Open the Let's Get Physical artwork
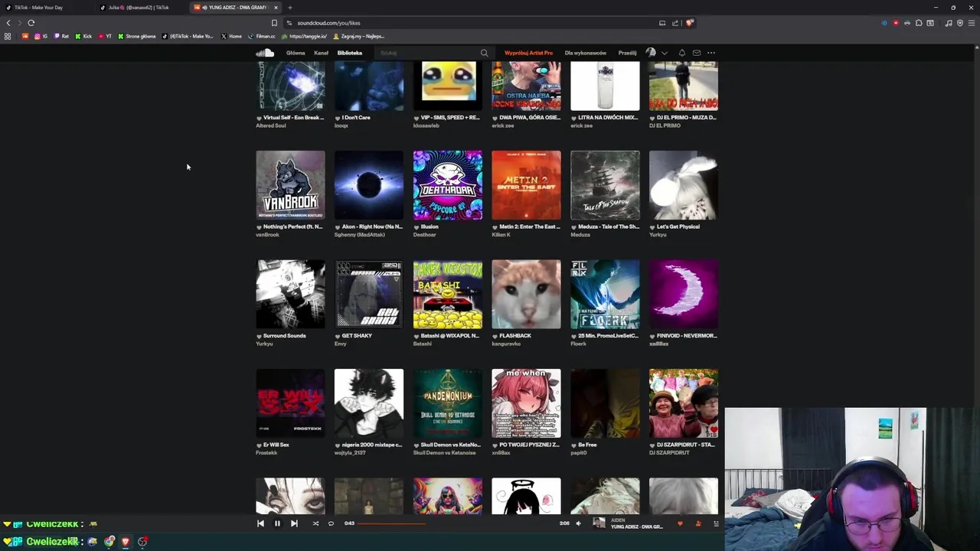980x551 pixels. [684, 185]
